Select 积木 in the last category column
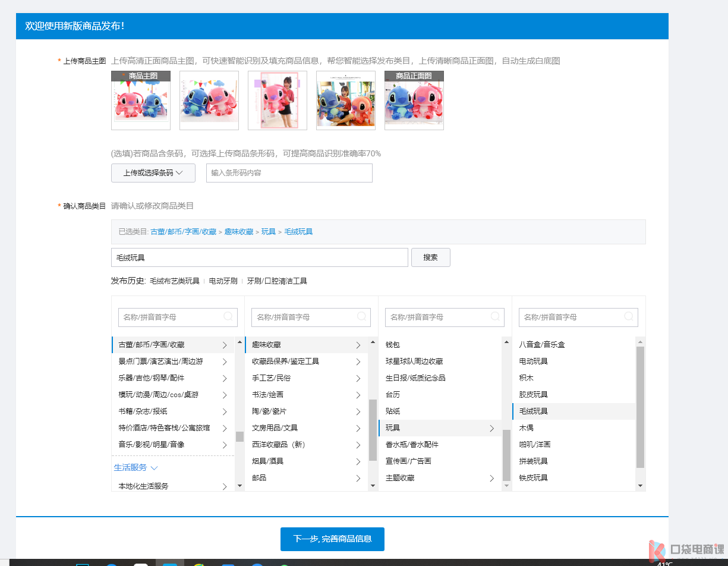728x566 pixels. pyautogui.click(x=526, y=378)
